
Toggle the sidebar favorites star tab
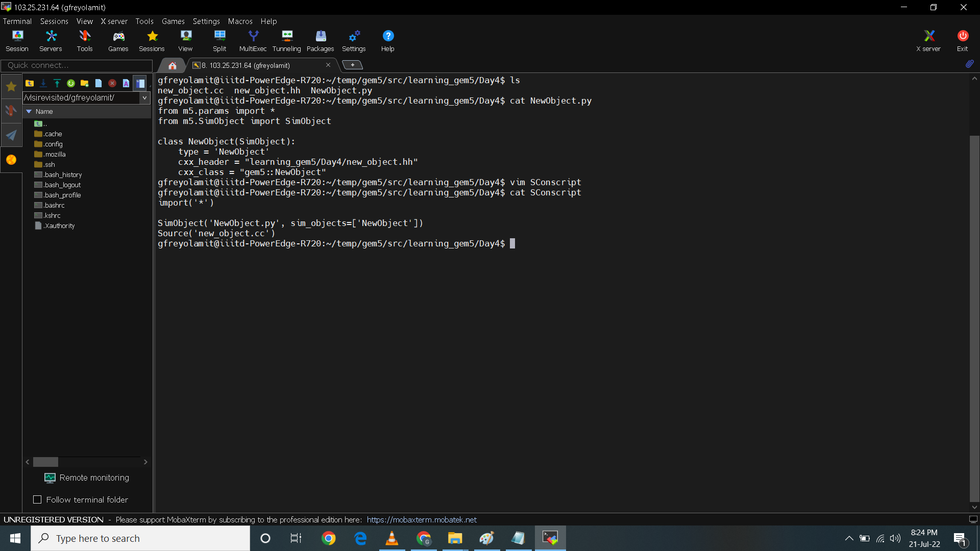[11, 86]
